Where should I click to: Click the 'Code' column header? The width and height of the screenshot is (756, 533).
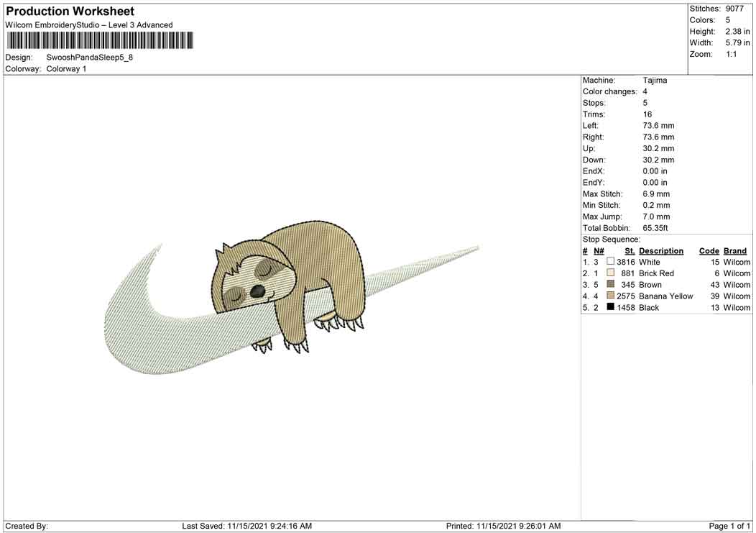pyautogui.click(x=709, y=251)
